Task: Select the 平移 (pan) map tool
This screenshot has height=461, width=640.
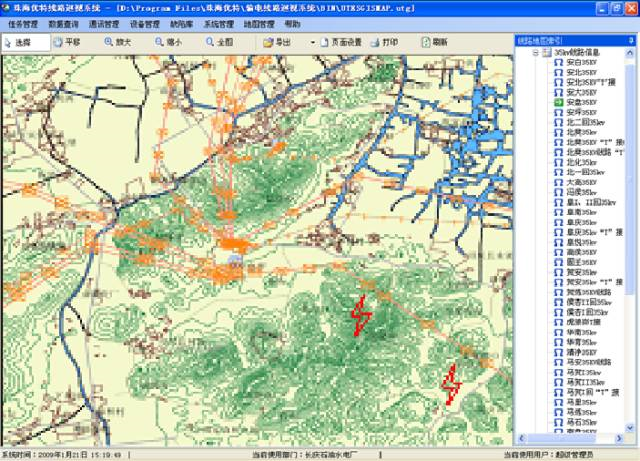Action: pyautogui.click(x=68, y=43)
